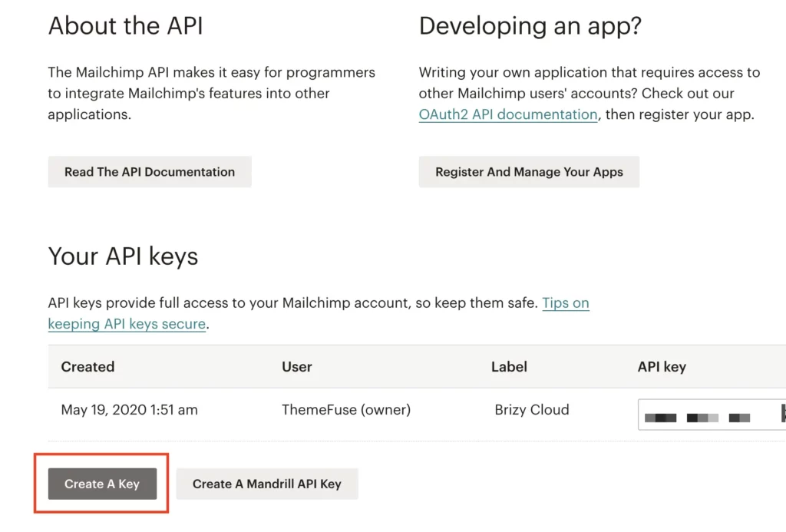Click the Created column header
This screenshot has height=532, width=786.
88,366
